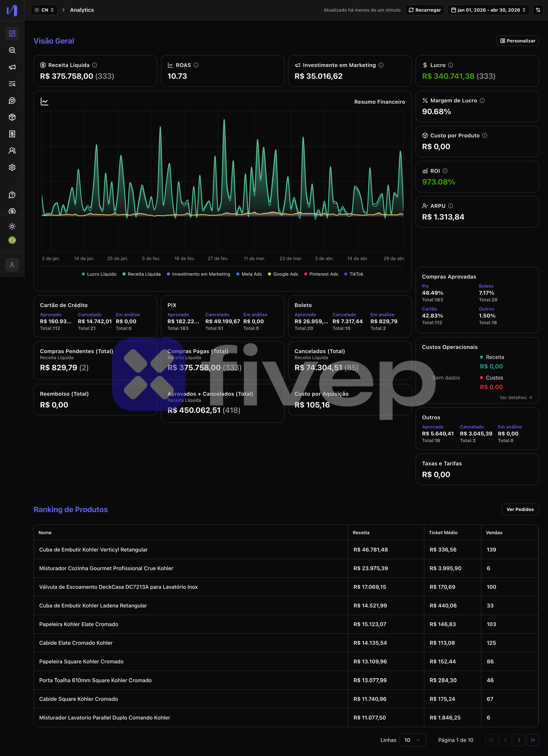Open the Linhas rows-per-page dropdown
This screenshot has width=548, height=756.
click(x=412, y=740)
